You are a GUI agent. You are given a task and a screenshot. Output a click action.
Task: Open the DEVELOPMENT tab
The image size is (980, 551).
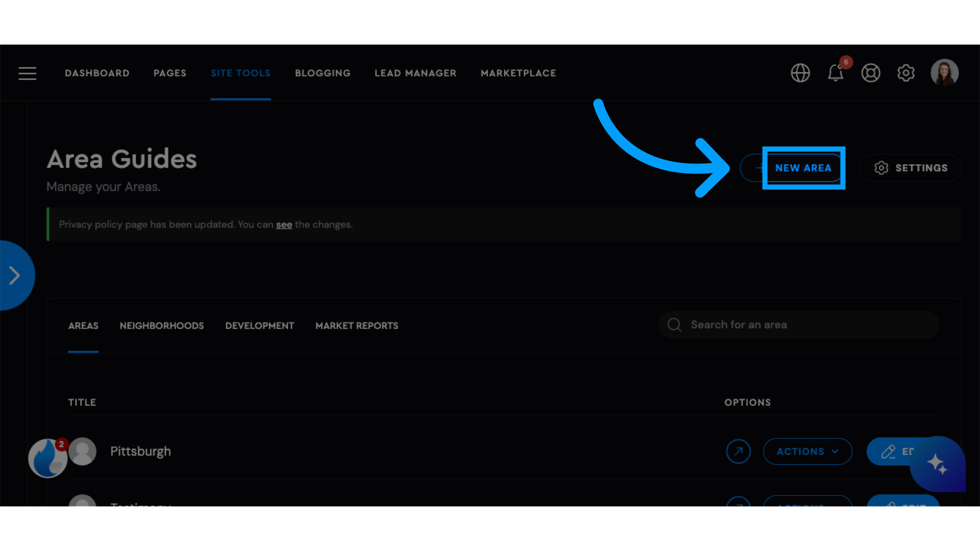coord(259,325)
